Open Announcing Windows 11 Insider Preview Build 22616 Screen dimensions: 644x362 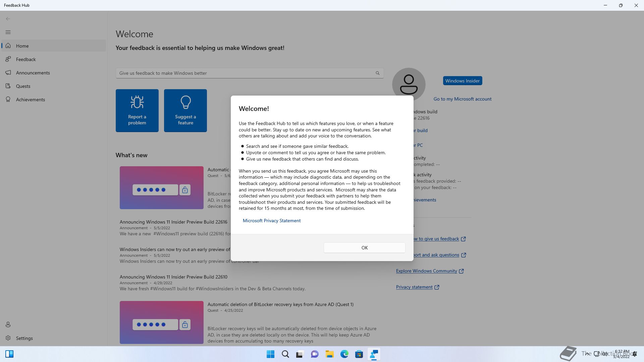173,222
